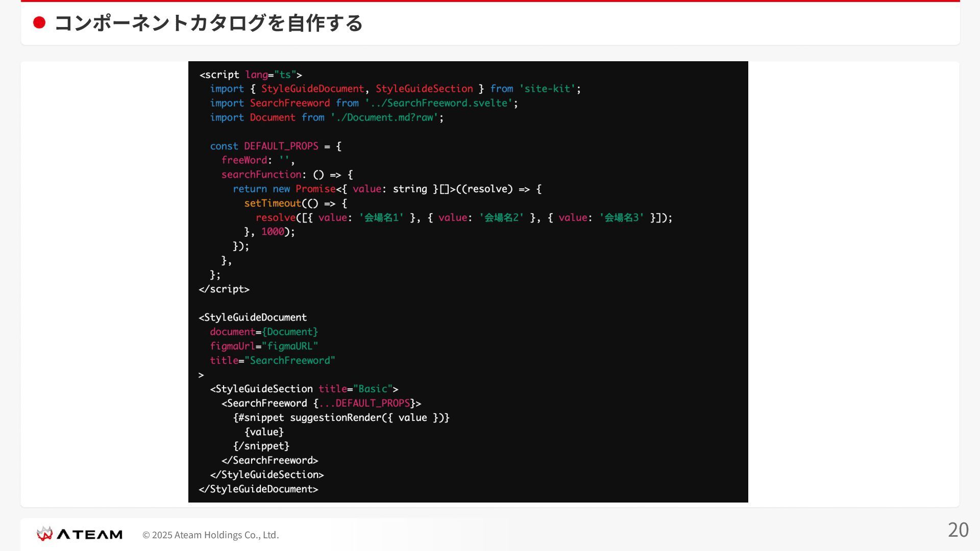Click the const DEFAULT_PROPS declaration line

(276, 146)
